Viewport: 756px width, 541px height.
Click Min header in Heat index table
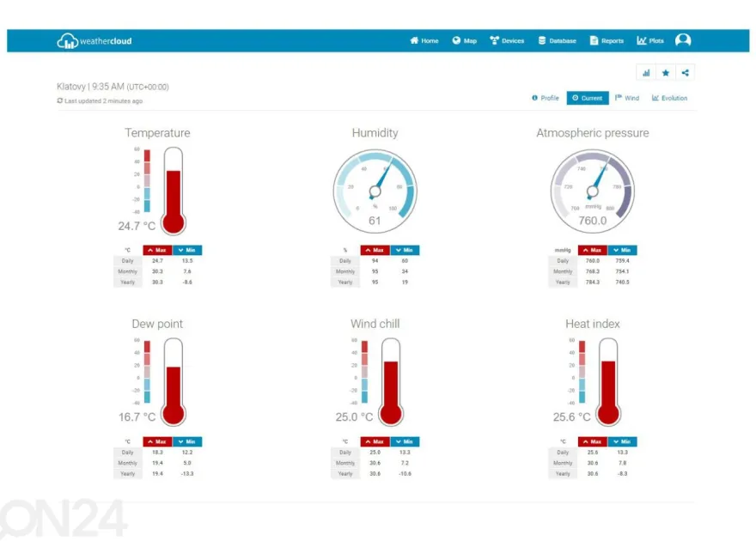(x=622, y=441)
